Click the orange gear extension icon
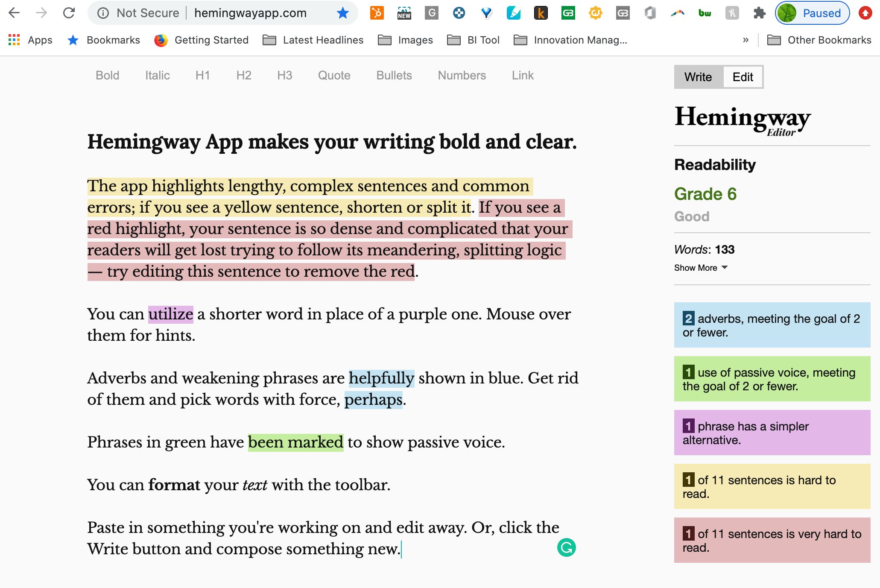The height and width of the screenshot is (588, 880). coord(596,13)
